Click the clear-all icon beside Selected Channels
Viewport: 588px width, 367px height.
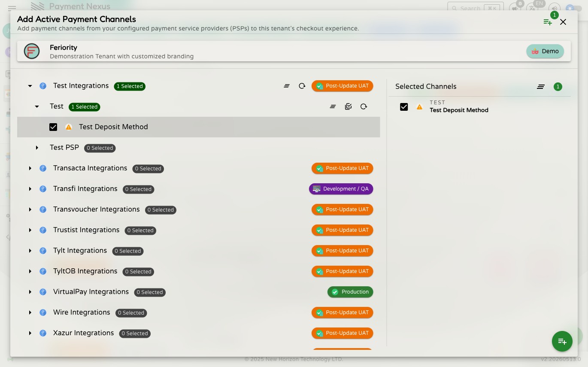click(541, 87)
